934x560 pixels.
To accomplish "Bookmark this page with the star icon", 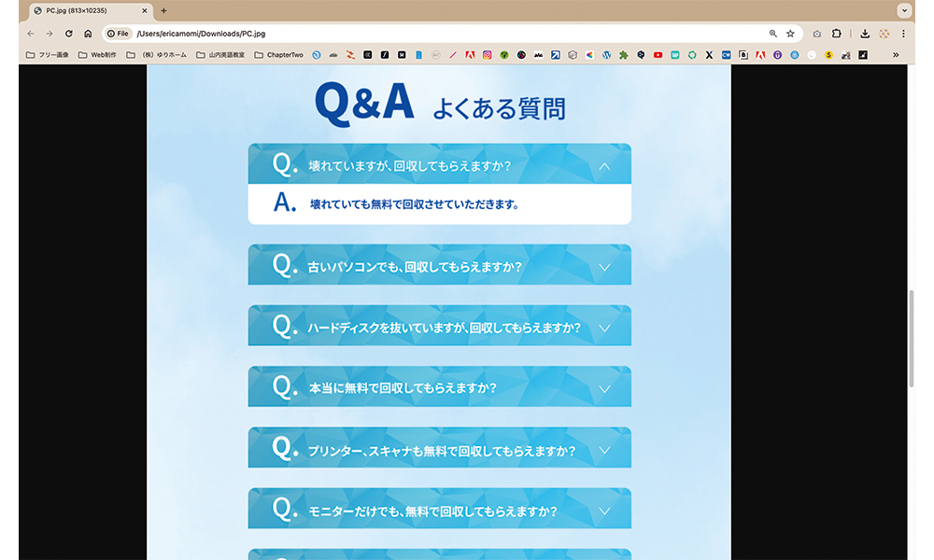I will (790, 34).
